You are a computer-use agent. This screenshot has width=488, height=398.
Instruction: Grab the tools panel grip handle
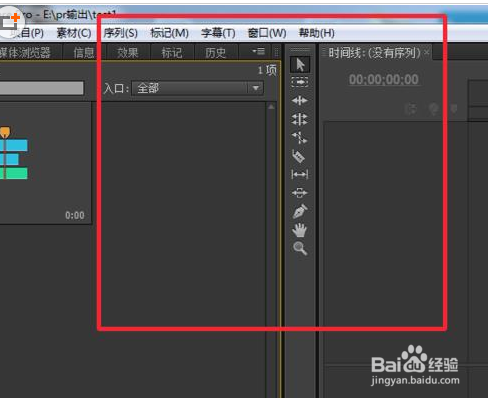pyautogui.click(x=300, y=50)
